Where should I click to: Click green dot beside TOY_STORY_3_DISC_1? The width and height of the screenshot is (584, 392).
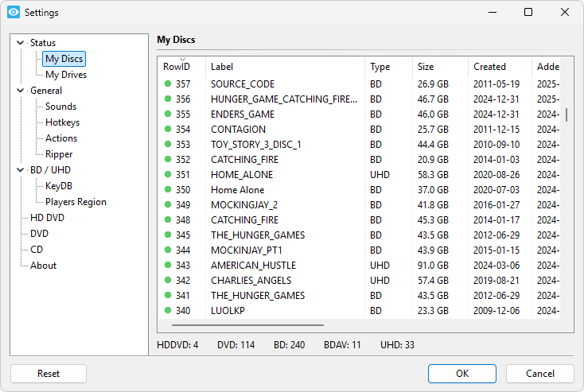(x=168, y=144)
